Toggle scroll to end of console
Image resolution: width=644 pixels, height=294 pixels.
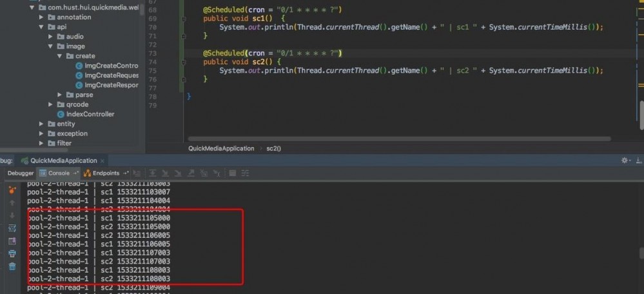point(12,241)
